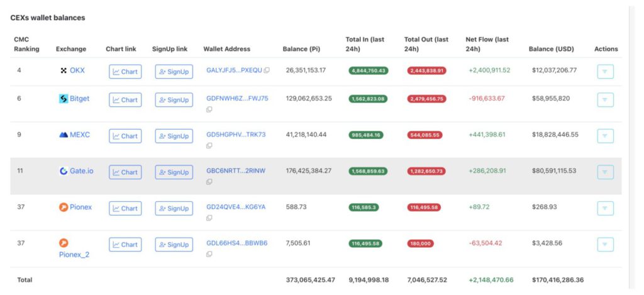Click the Total Out (last 24h) header
644x295 pixels.
click(426, 45)
